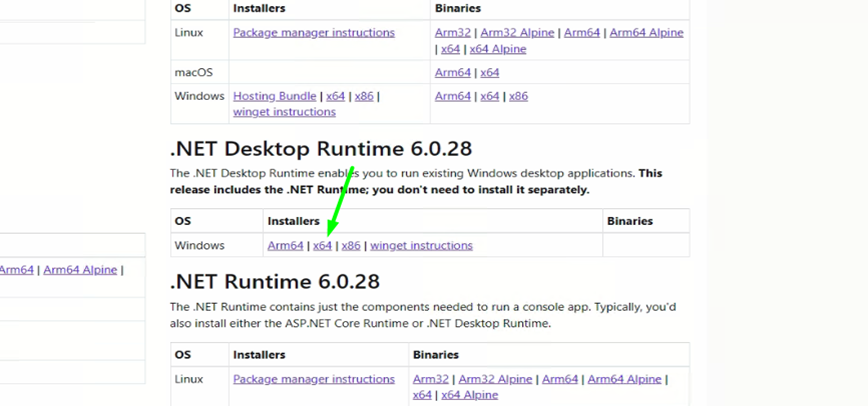Download Windows x64 binary in top table
This screenshot has height=406, width=868.
[490, 96]
